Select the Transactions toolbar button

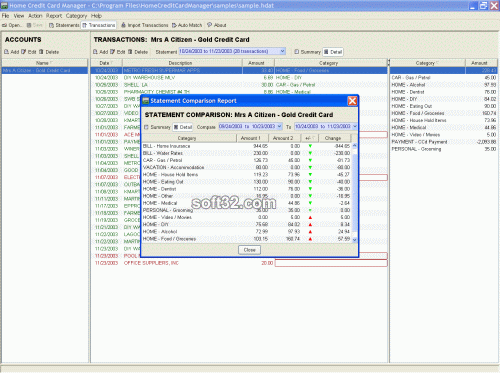99,25
